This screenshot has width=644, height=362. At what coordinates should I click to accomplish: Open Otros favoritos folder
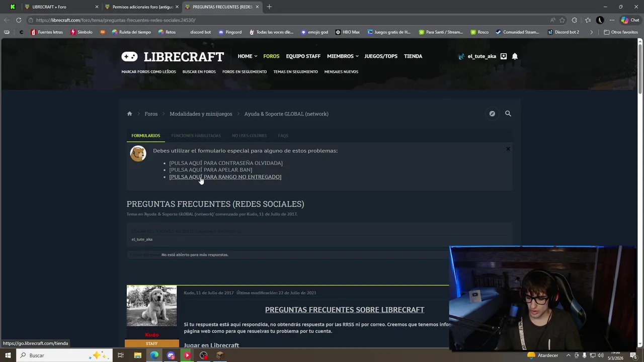tap(621, 32)
